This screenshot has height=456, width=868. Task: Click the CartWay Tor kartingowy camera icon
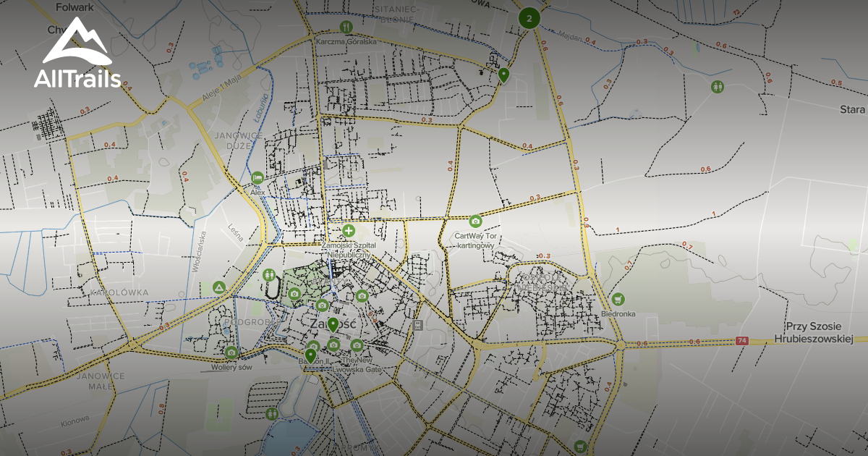[475, 221]
